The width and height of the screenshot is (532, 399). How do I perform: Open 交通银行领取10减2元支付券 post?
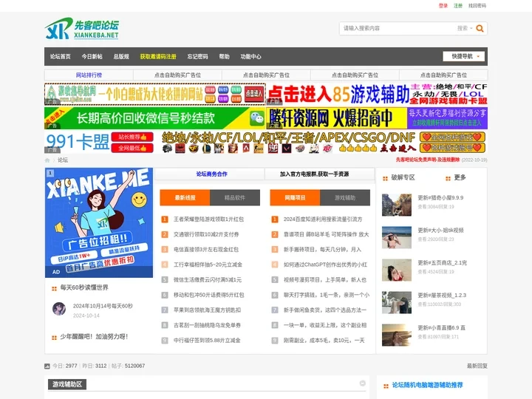point(206,234)
